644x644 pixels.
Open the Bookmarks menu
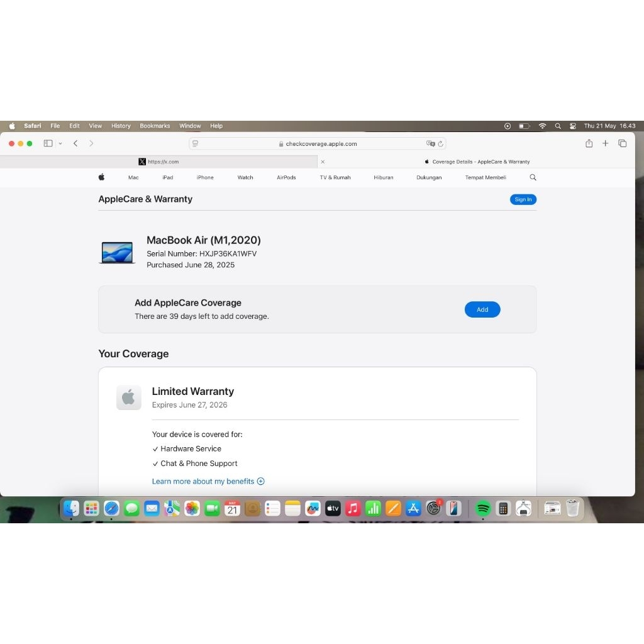click(x=155, y=126)
